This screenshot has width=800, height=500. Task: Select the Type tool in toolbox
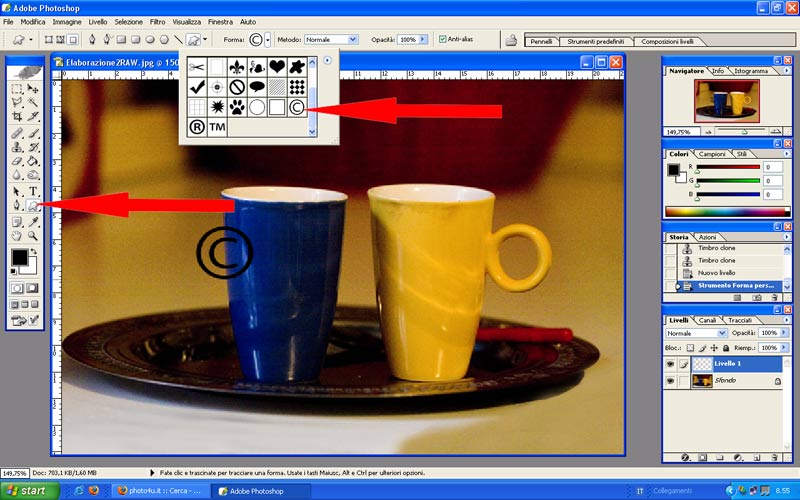(34, 190)
